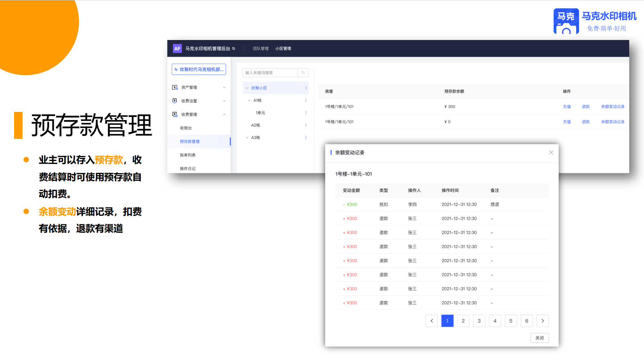Select page 1 in the pagination
Image resolution: width=644 pixels, height=362 pixels.
pos(447,321)
